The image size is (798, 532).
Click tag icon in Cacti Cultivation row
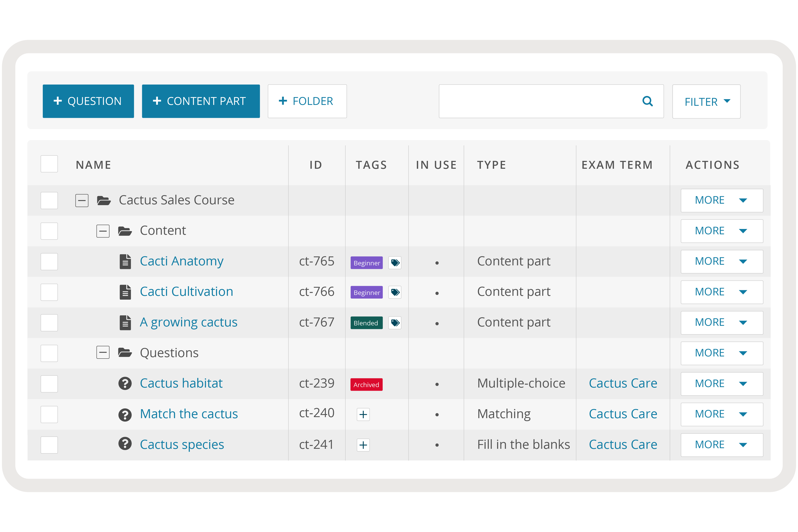(x=395, y=292)
